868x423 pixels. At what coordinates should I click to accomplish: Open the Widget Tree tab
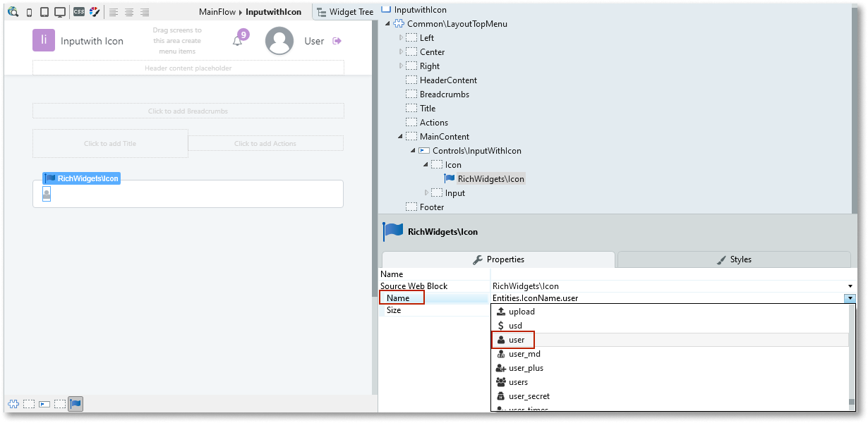(344, 12)
